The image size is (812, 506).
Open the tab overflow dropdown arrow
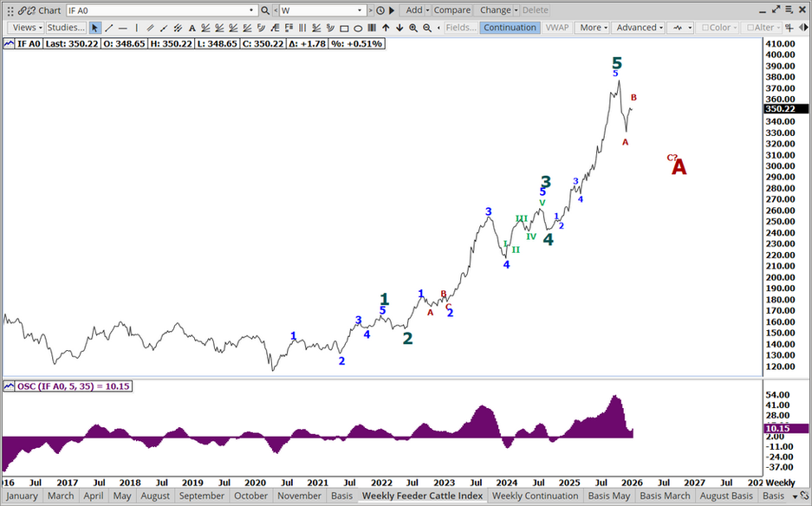(796, 496)
